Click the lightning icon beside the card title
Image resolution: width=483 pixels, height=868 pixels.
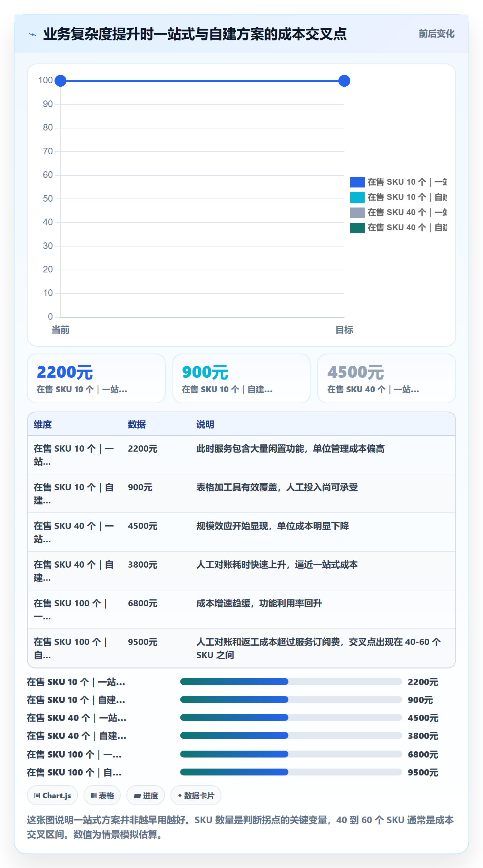pyautogui.click(x=33, y=35)
